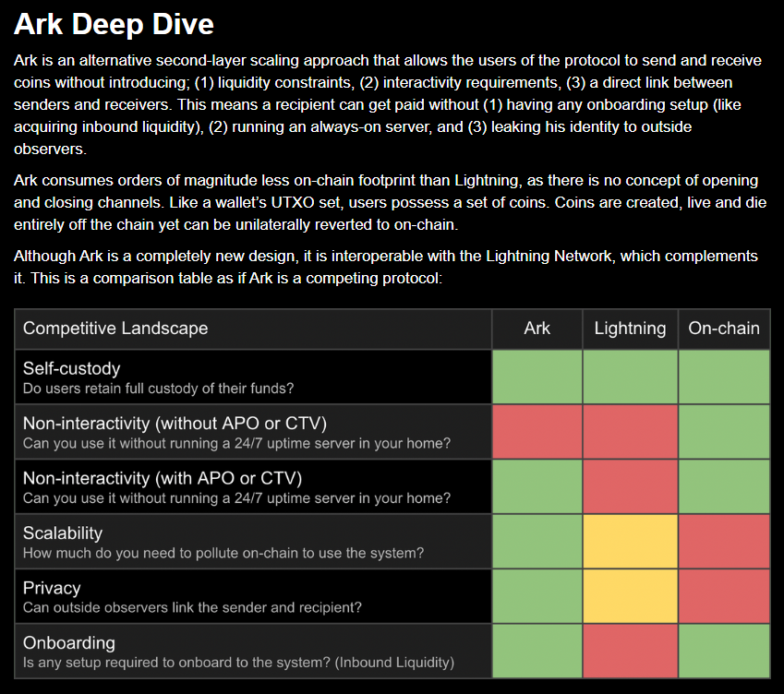784x694 pixels.
Task: Click the Lightning column header
Action: click(x=630, y=329)
